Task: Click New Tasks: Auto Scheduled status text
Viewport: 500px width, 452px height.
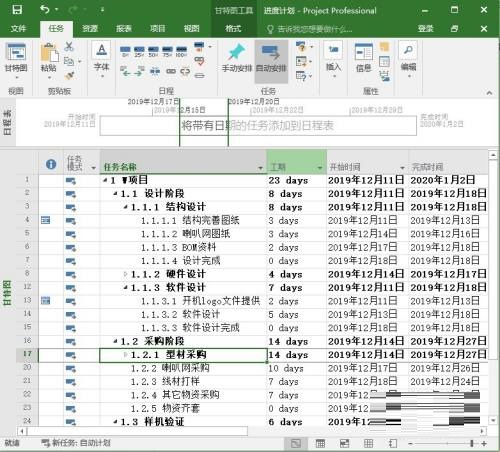Action: 76,443
